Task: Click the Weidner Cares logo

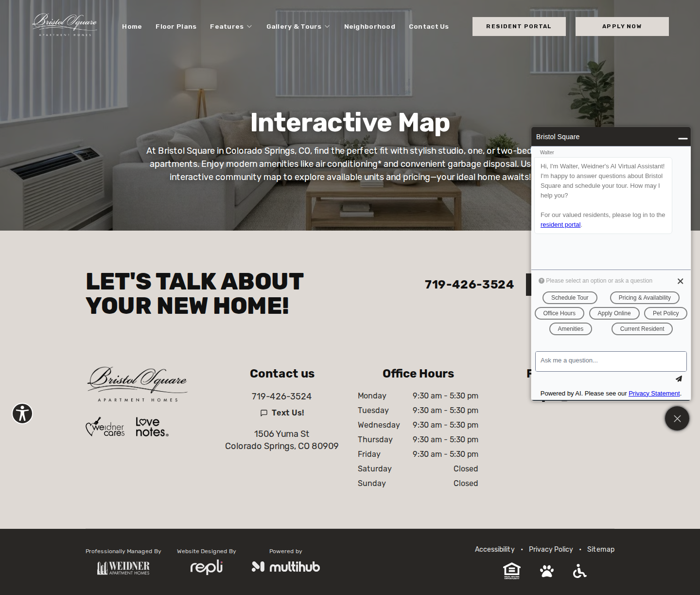Action: tap(105, 427)
